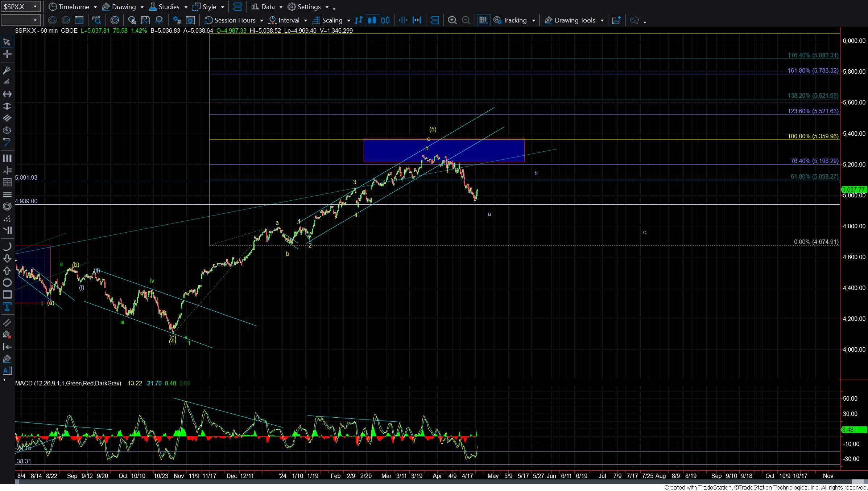Viewport: 868px width, 491px height.
Task: Click the save chart icon
Action: pos(145,20)
